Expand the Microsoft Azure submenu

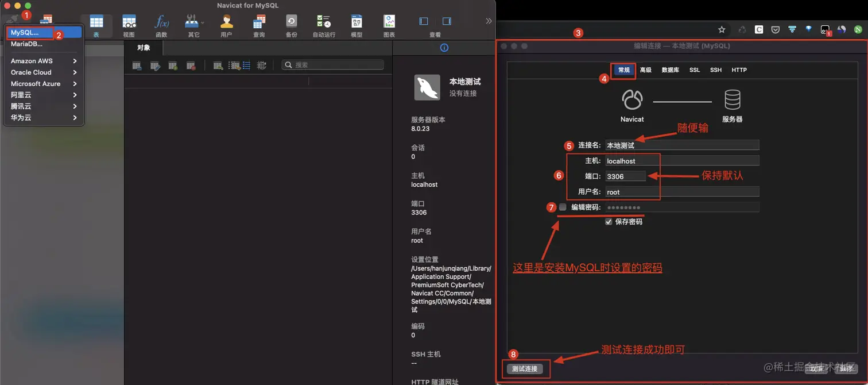(x=45, y=83)
